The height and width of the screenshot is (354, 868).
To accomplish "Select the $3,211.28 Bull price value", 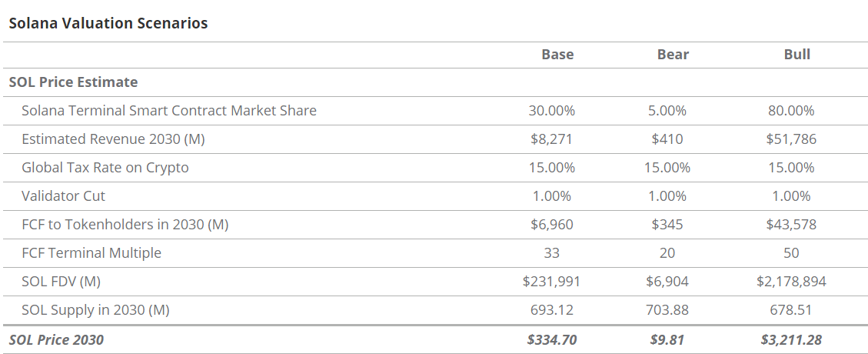I will coord(791,339).
